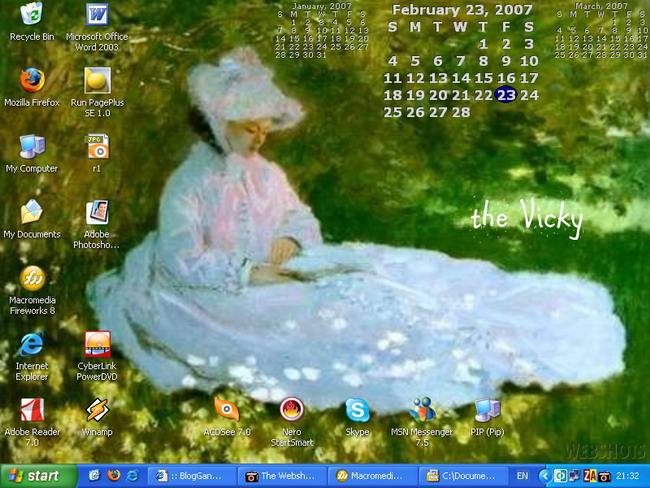Image resolution: width=650 pixels, height=488 pixels.
Task: Launch Internet Explorer desktop icon
Action: click(32, 356)
